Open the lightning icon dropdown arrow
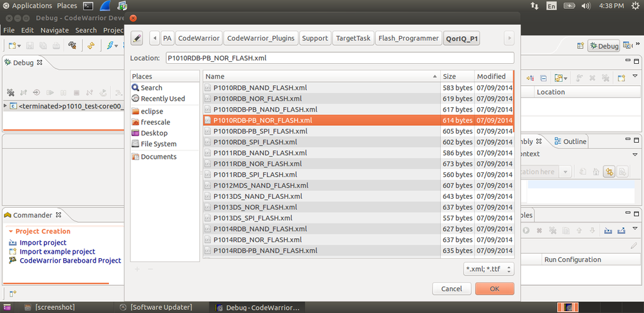 (117, 46)
